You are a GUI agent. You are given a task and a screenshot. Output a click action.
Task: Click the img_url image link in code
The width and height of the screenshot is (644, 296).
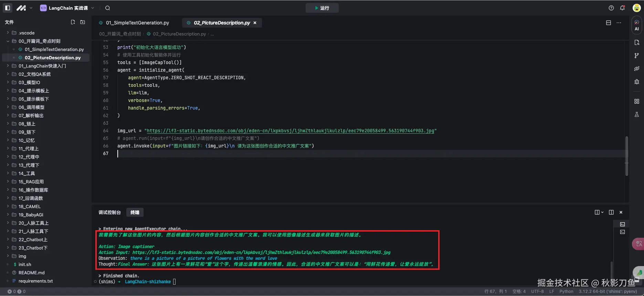tap(290, 131)
